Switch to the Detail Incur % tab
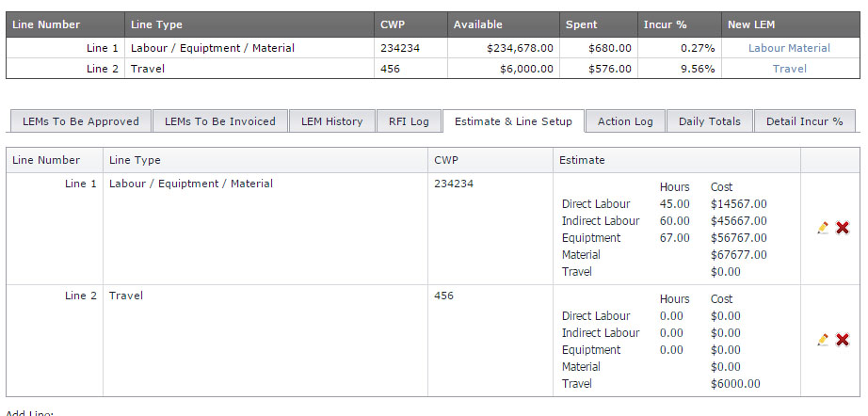Screen dimensions: 868x416 tap(804, 121)
